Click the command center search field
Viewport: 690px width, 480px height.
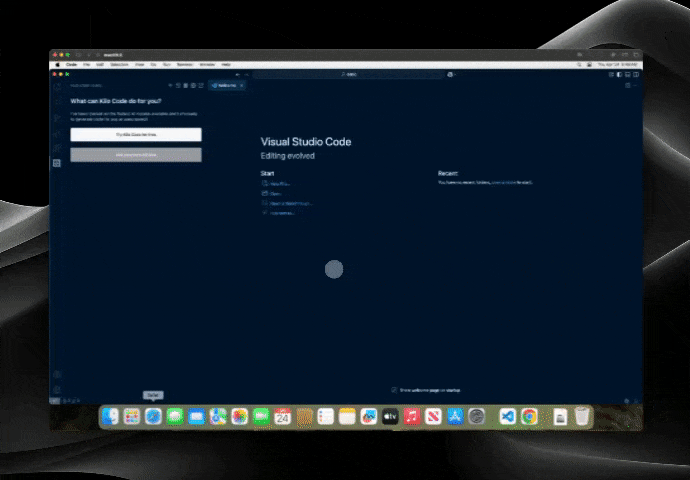[x=350, y=74]
